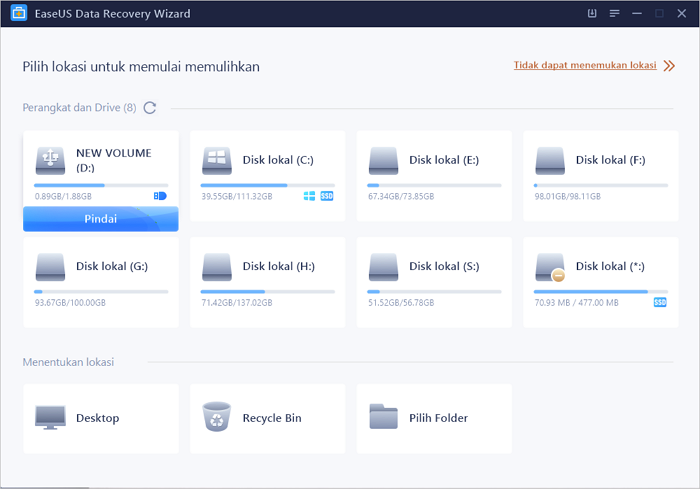Viewport: 700px width, 489px height.
Task: Start scan with the Pindai button
Action: (x=101, y=219)
